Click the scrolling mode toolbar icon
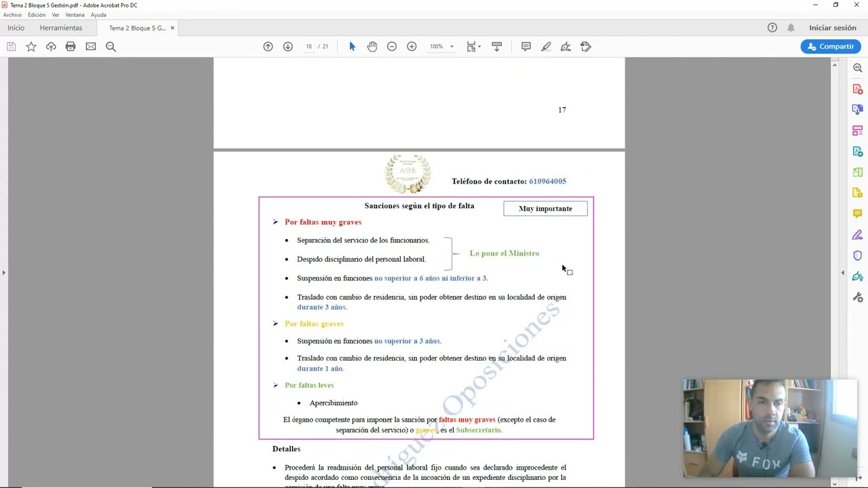Viewport: 868px width, 488px height. [496, 47]
